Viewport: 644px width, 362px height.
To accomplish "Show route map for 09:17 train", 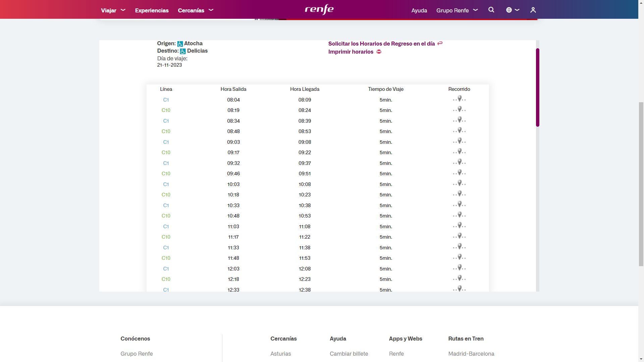I will (459, 152).
